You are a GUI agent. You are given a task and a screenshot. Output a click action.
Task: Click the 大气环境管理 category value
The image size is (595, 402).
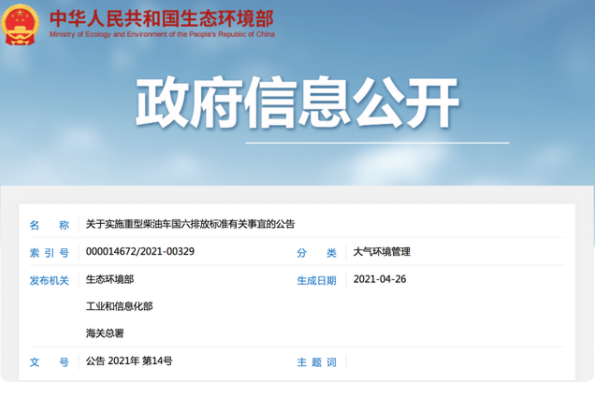(x=382, y=252)
